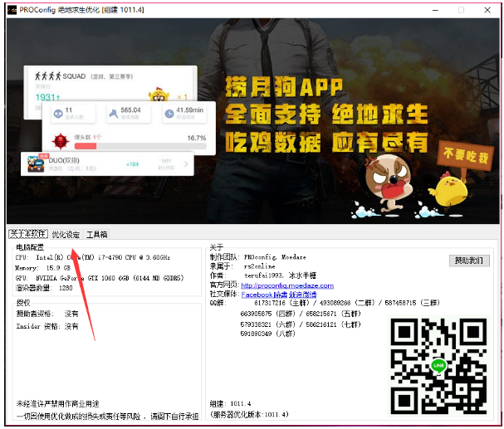Image resolution: width=504 pixels, height=429 pixels.
Task: Click the LINE QR code image
Action: pyautogui.click(x=438, y=366)
